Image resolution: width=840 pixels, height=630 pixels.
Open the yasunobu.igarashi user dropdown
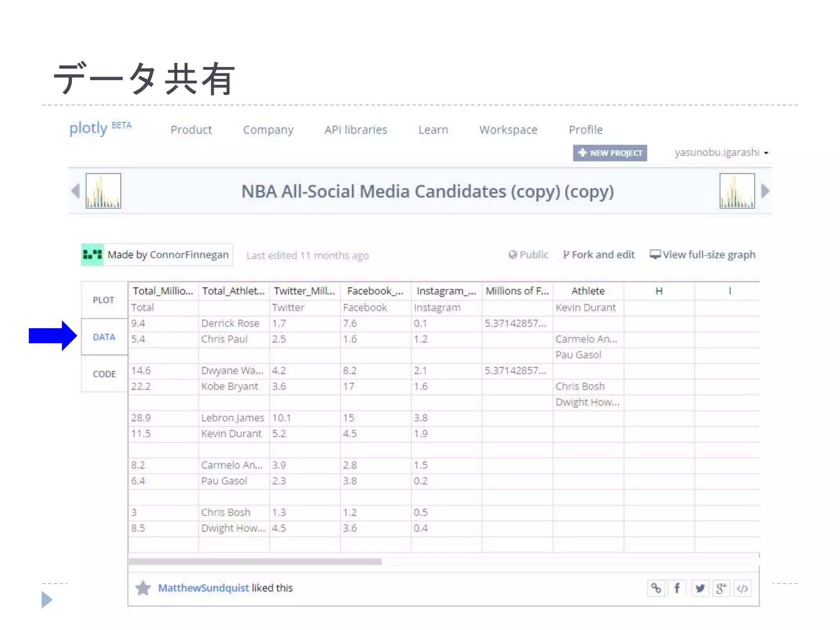coord(721,153)
